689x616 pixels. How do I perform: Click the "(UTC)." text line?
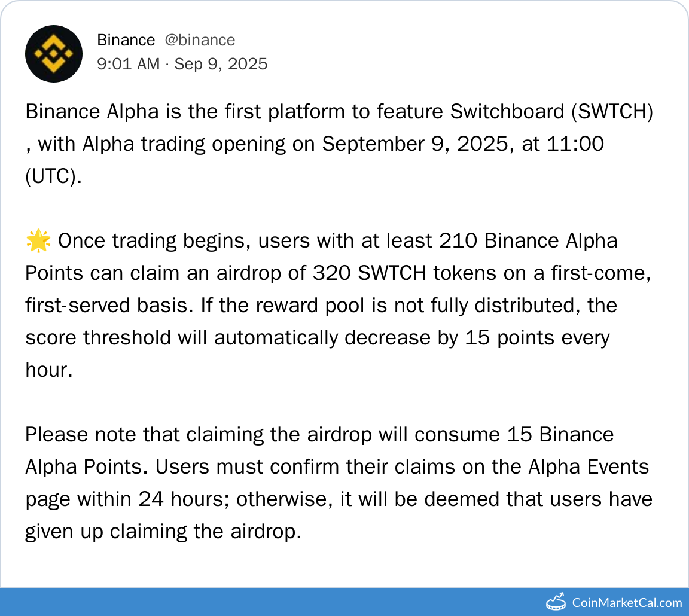[53, 176]
